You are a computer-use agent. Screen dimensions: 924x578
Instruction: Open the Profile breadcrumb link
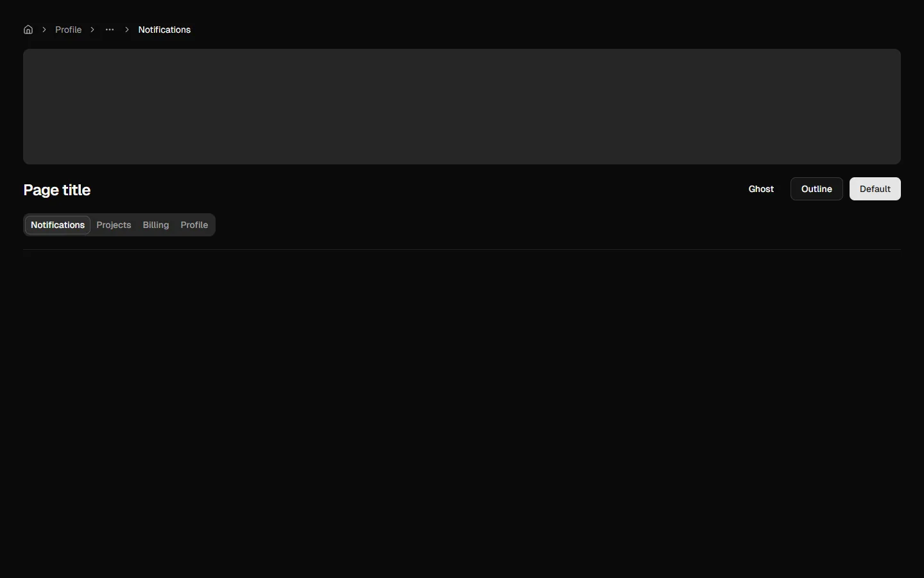click(x=68, y=30)
